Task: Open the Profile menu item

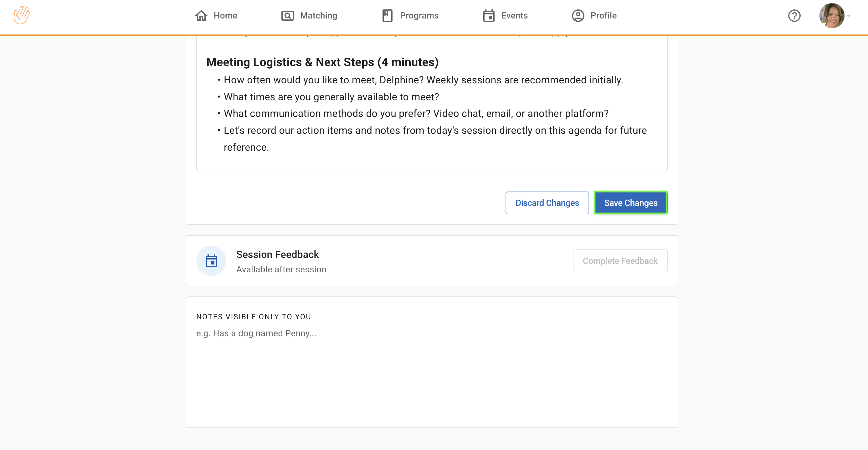Action: coord(603,16)
